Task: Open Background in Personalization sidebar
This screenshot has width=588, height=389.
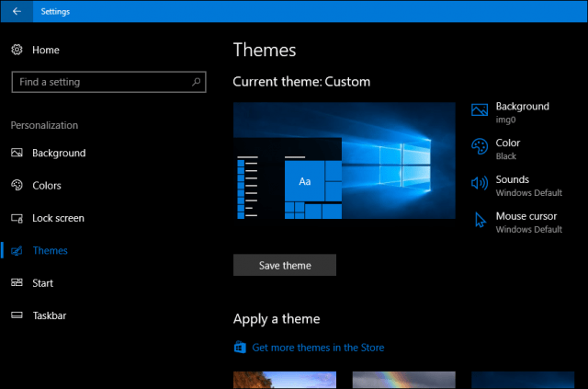Action: (59, 153)
